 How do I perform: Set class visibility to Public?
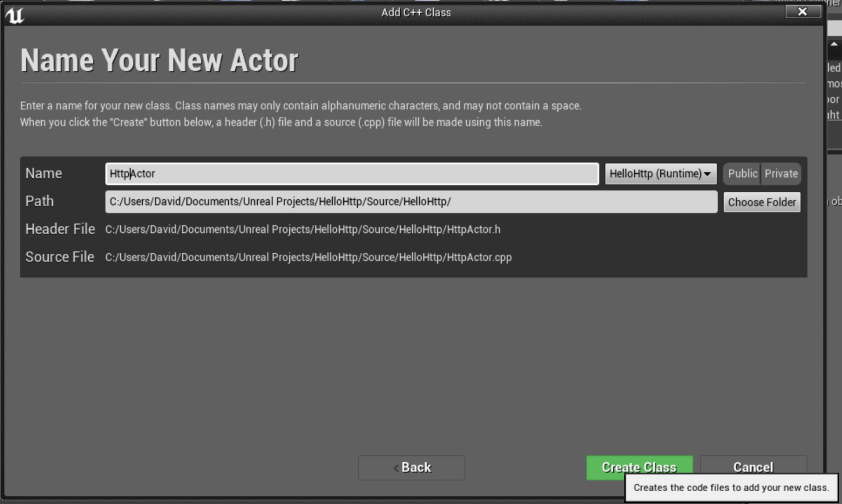point(742,174)
